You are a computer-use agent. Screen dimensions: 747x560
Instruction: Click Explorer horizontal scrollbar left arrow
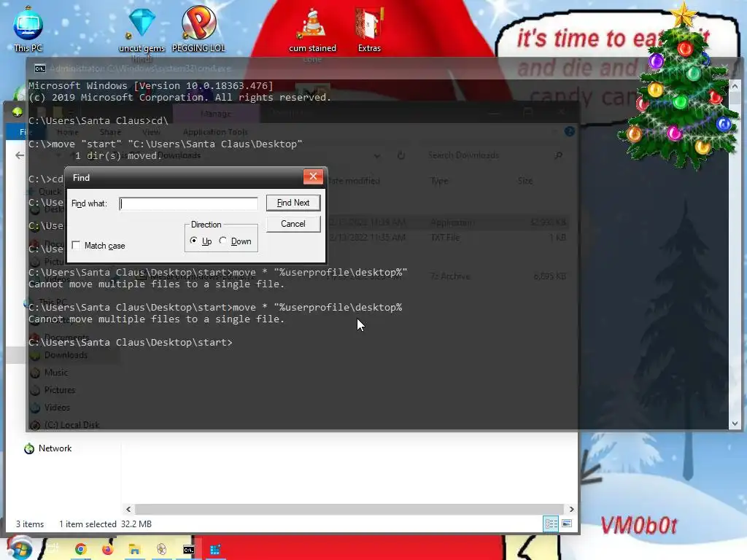tap(128, 510)
